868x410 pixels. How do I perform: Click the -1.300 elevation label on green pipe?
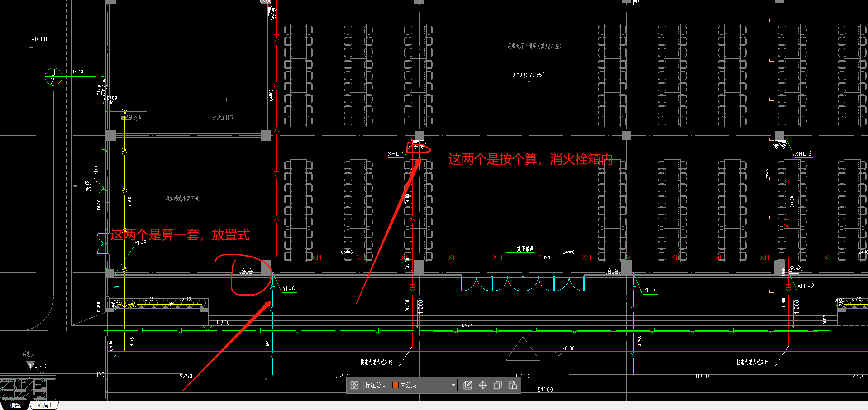click(221, 323)
